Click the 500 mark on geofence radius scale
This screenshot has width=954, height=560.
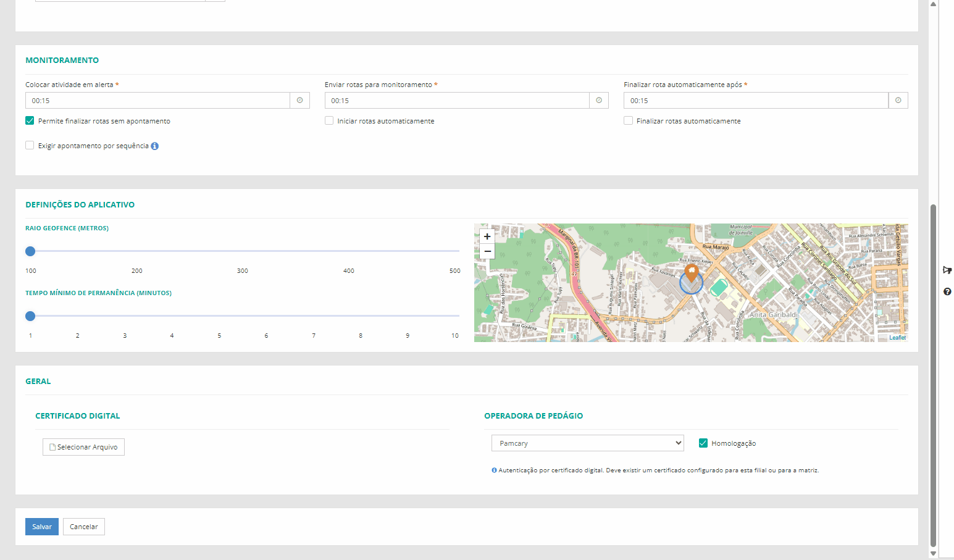click(x=455, y=271)
